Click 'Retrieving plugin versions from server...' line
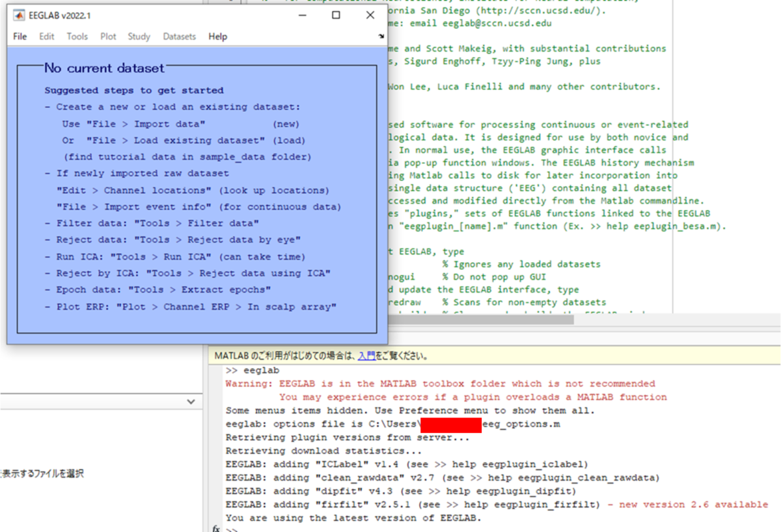Viewport: 781px width, 532px height. (x=347, y=438)
